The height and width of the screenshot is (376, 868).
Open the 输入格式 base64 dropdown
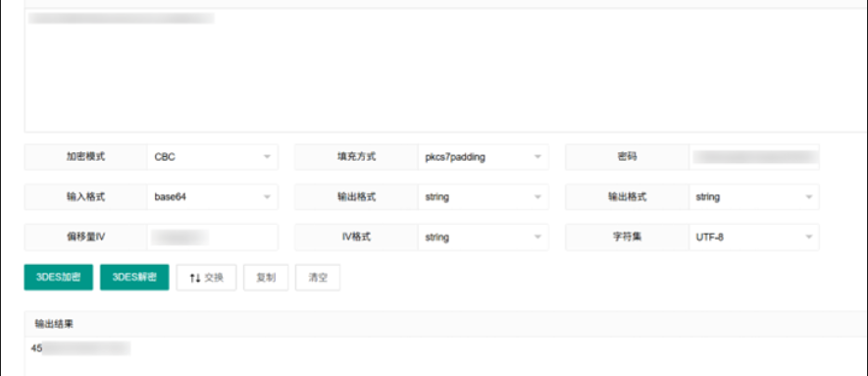213,196
